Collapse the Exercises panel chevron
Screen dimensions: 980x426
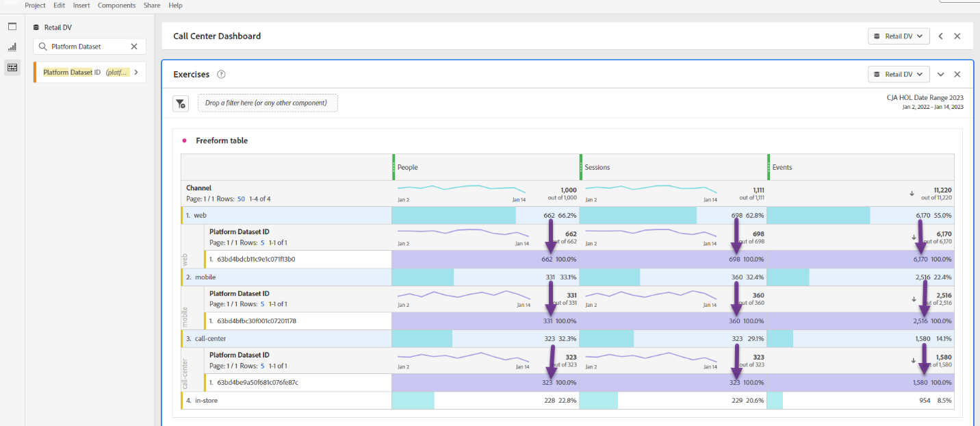pyautogui.click(x=941, y=75)
